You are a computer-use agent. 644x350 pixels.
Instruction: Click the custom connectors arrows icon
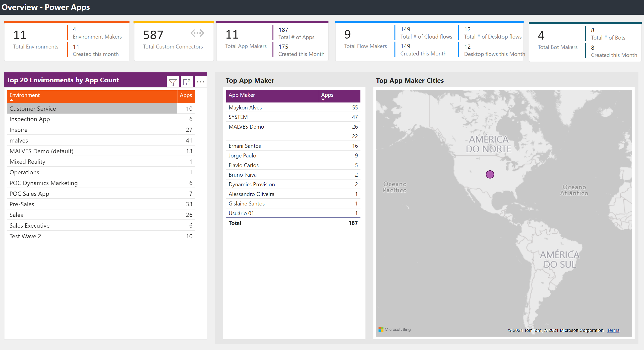(197, 33)
